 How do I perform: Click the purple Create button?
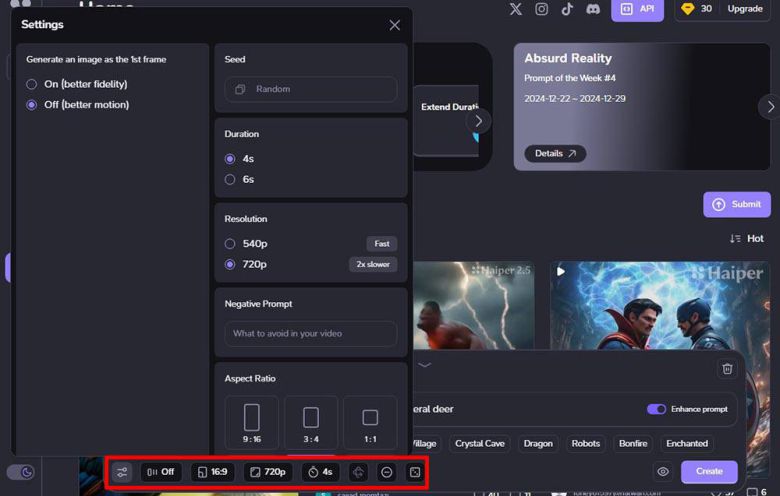(709, 472)
